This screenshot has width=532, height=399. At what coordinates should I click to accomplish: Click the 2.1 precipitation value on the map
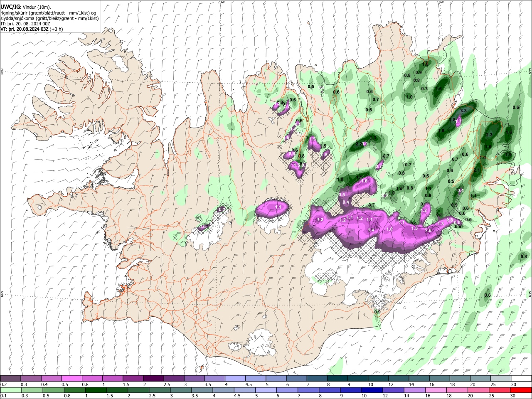click(x=477, y=170)
